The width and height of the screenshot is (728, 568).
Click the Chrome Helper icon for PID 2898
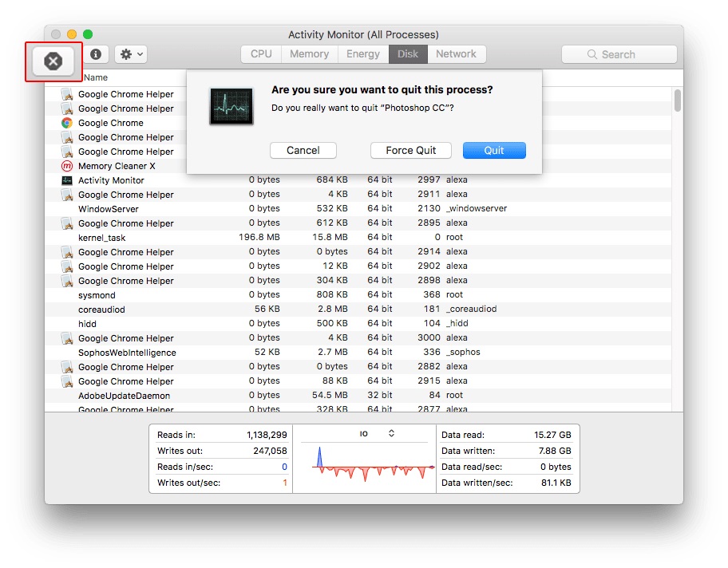(x=67, y=282)
